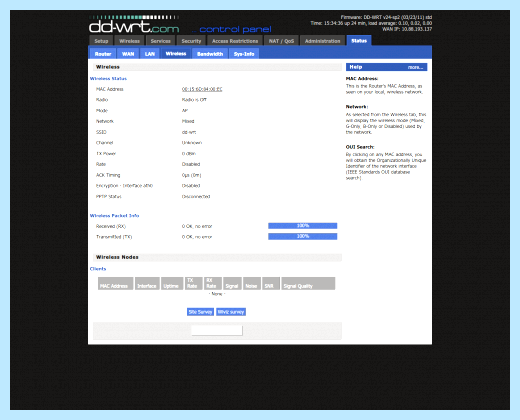Viewport: 520px width, 420px height.
Task: Click the Channel value 'Unknown'
Action: tap(192, 143)
